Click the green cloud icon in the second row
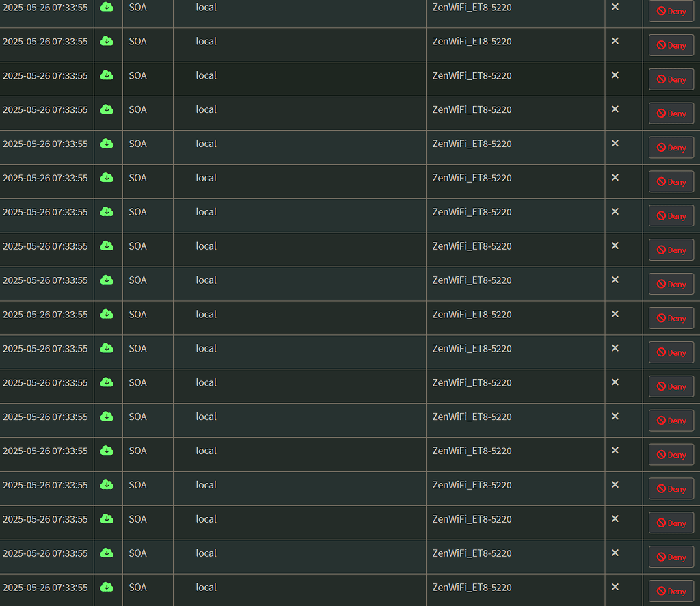This screenshot has height=606, width=700. (x=107, y=41)
